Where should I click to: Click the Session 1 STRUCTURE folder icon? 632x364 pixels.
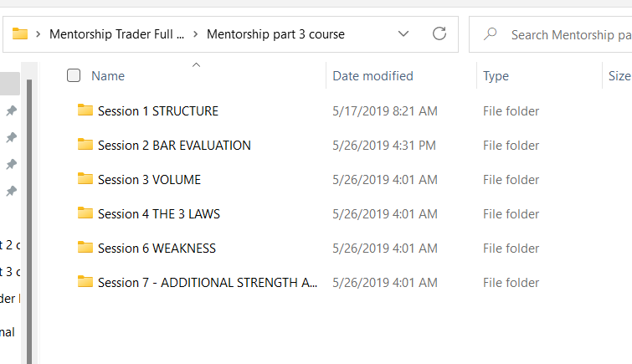(85, 110)
